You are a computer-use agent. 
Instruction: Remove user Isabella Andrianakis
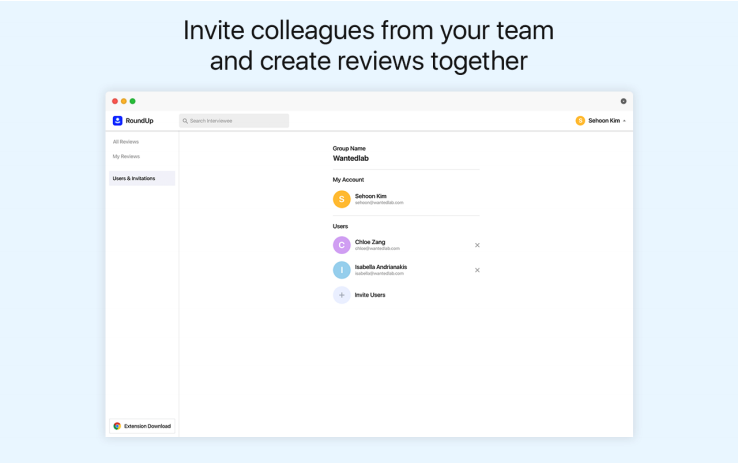477,271
